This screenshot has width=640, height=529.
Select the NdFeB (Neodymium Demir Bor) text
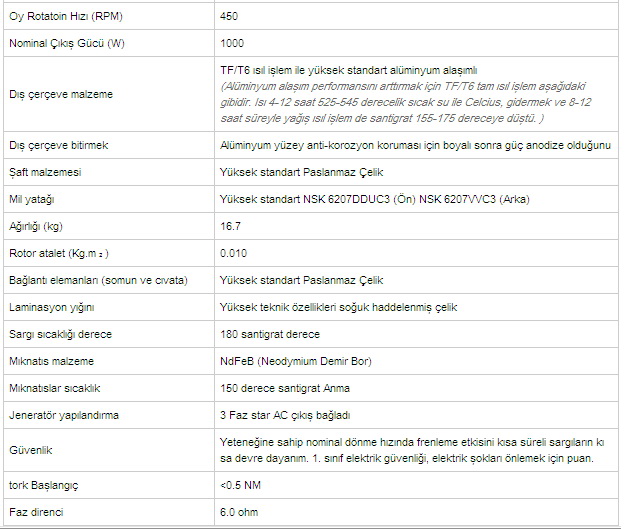point(296,361)
